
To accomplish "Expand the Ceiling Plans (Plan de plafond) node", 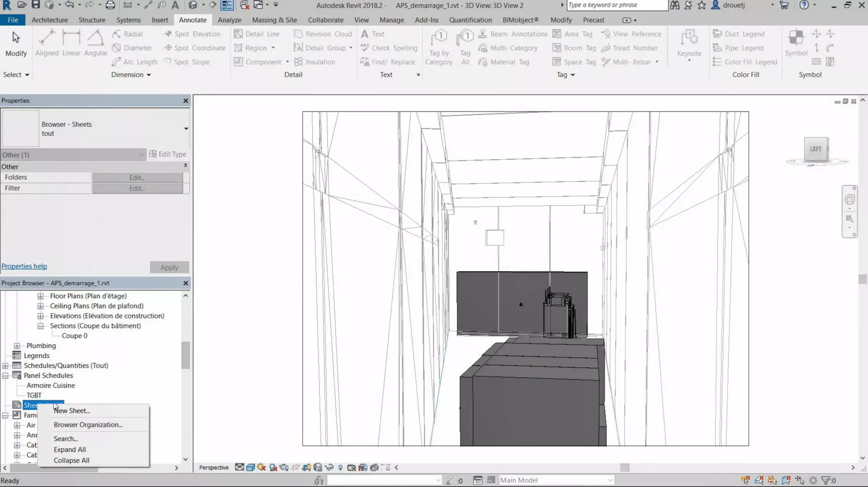I will tap(40, 306).
